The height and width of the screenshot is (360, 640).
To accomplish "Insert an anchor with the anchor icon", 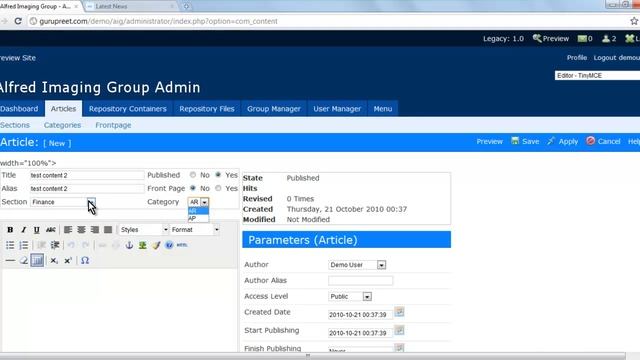I will tap(129, 245).
